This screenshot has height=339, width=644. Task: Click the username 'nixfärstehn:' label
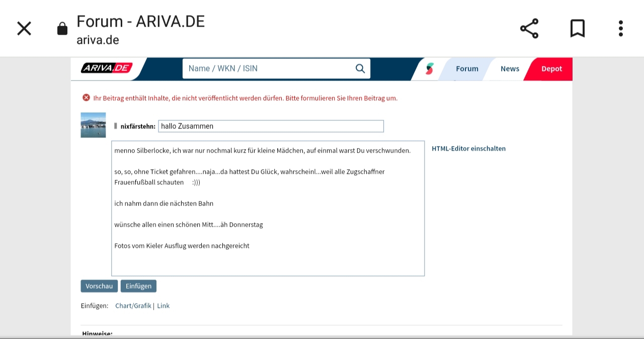tap(138, 126)
